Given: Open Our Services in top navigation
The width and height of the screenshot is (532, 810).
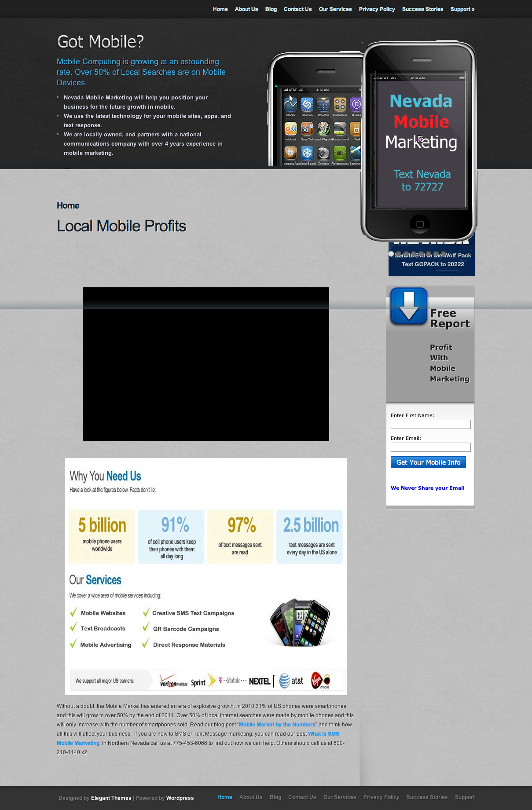Looking at the screenshot, I should click(x=335, y=9).
